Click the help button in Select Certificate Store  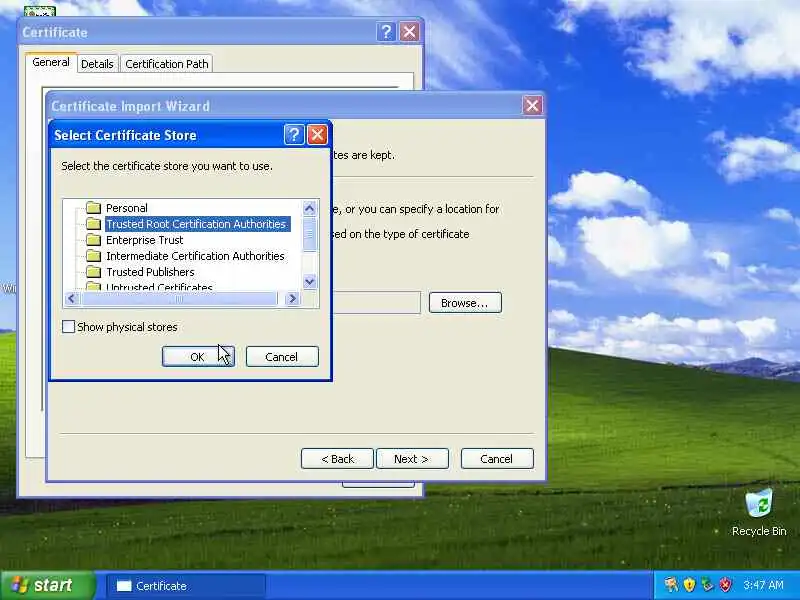coord(294,135)
